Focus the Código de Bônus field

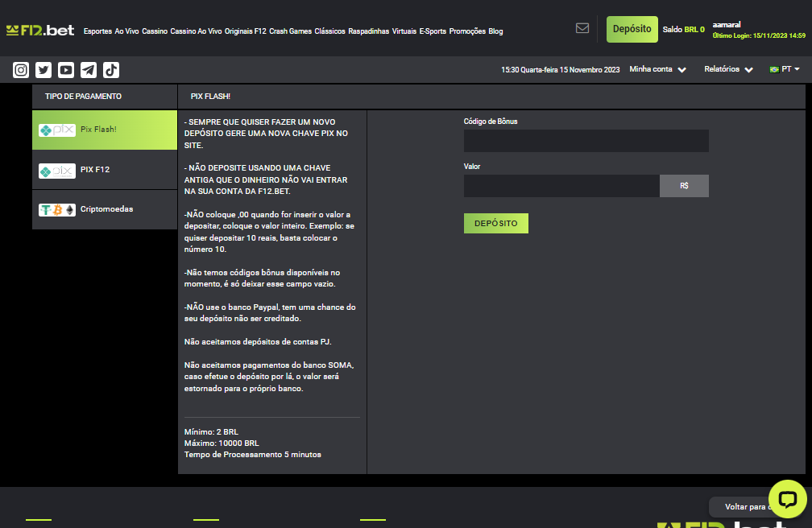[x=586, y=141]
